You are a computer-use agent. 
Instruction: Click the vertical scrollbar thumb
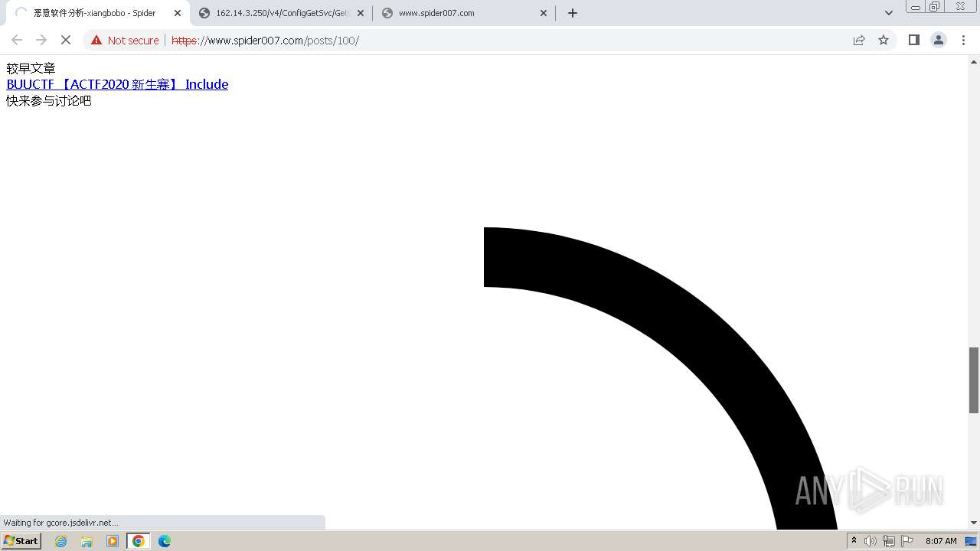[974, 380]
